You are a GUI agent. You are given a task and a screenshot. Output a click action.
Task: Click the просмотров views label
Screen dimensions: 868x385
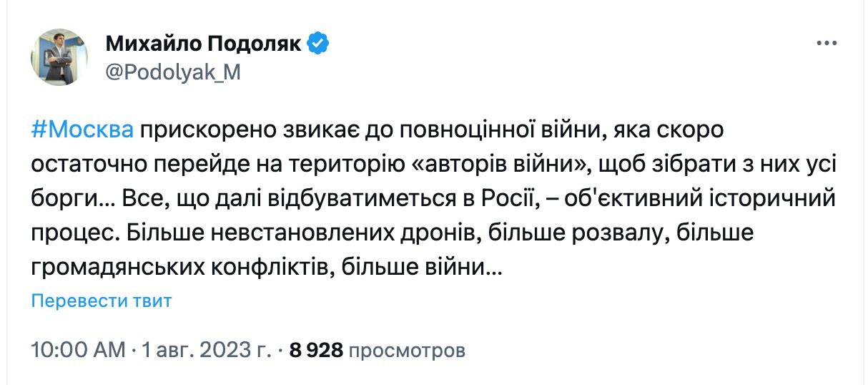coord(408,351)
